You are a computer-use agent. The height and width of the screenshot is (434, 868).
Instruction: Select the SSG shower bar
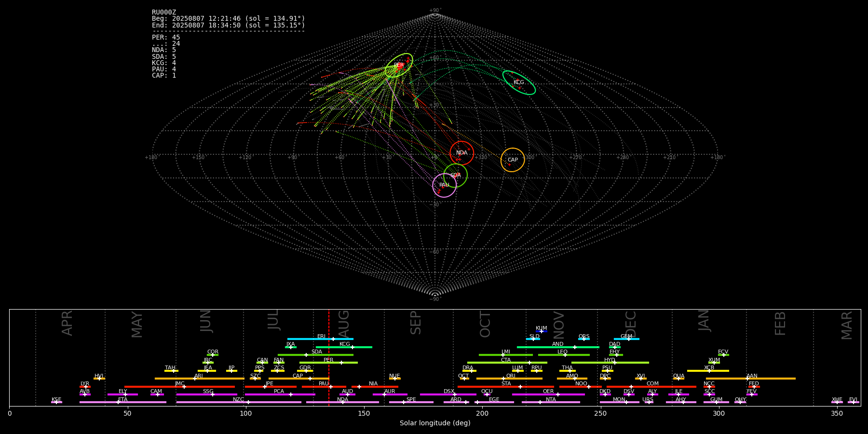(x=206, y=394)
